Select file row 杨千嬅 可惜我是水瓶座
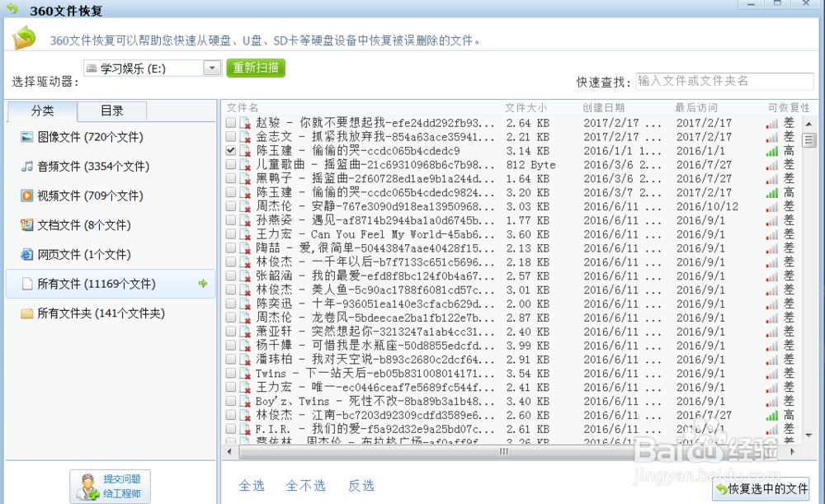This screenshot has width=825, height=504. click(511, 346)
